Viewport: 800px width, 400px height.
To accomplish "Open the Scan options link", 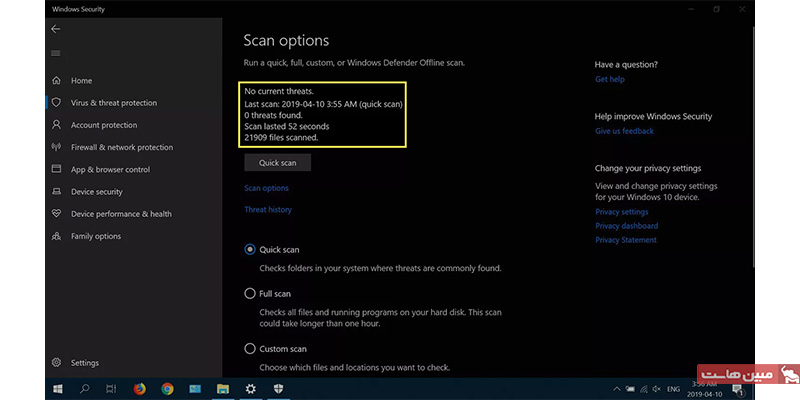I will coord(266,188).
